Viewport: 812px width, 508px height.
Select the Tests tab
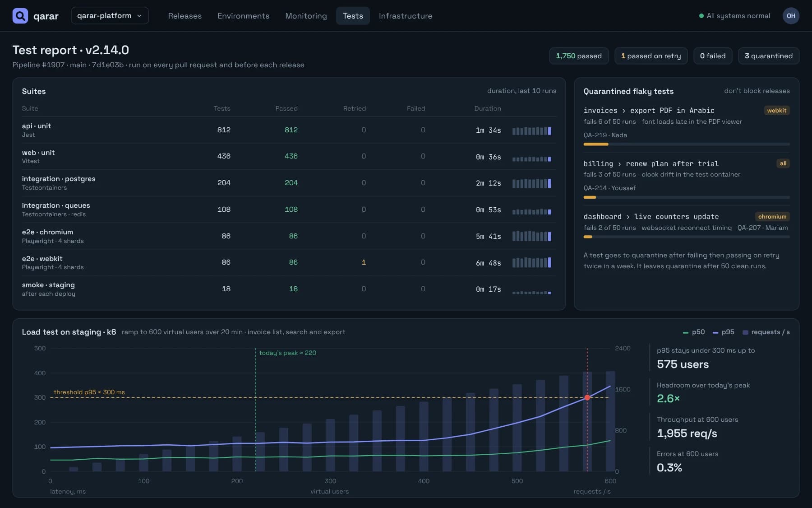353,16
